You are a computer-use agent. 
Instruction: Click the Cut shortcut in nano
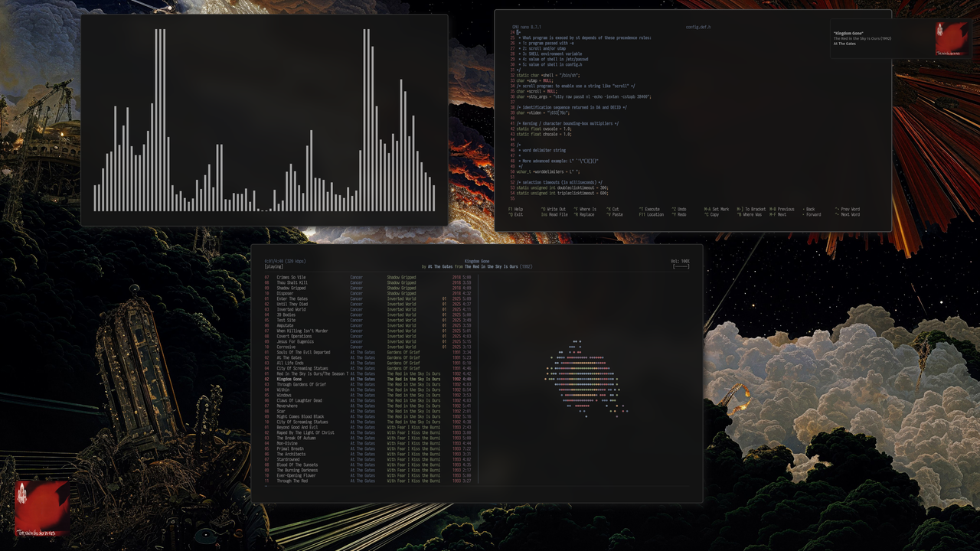(x=613, y=209)
